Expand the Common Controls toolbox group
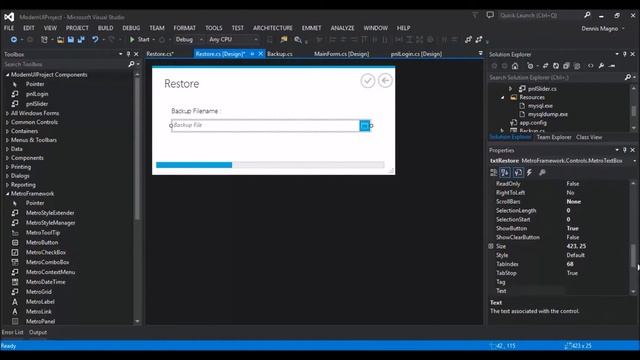 point(7,122)
